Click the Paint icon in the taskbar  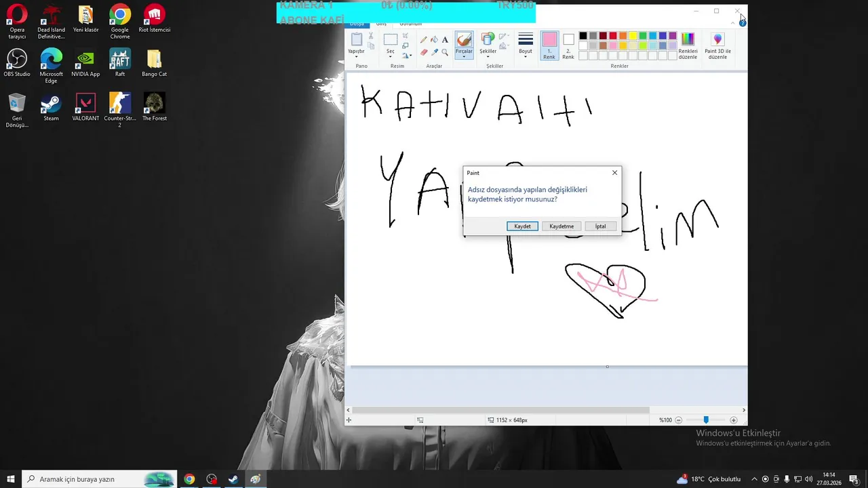point(256,479)
